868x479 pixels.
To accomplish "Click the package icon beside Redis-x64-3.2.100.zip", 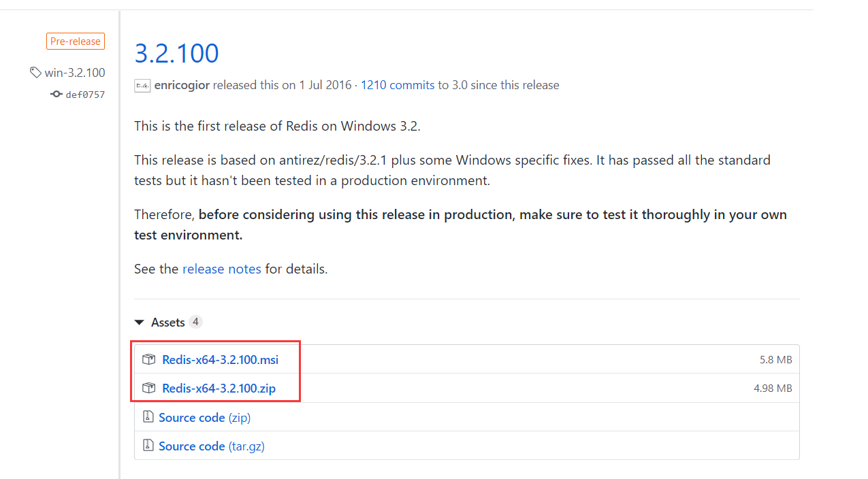I will pyautogui.click(x=148, y=388).
